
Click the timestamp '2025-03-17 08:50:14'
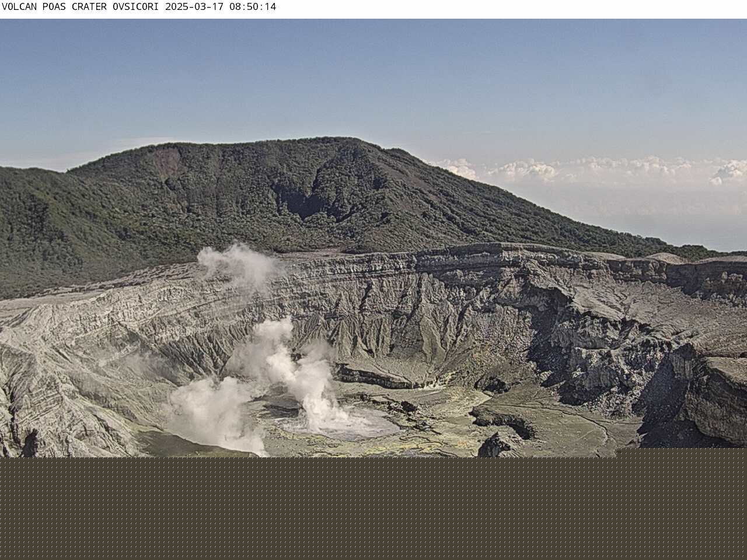coord(221,7)
